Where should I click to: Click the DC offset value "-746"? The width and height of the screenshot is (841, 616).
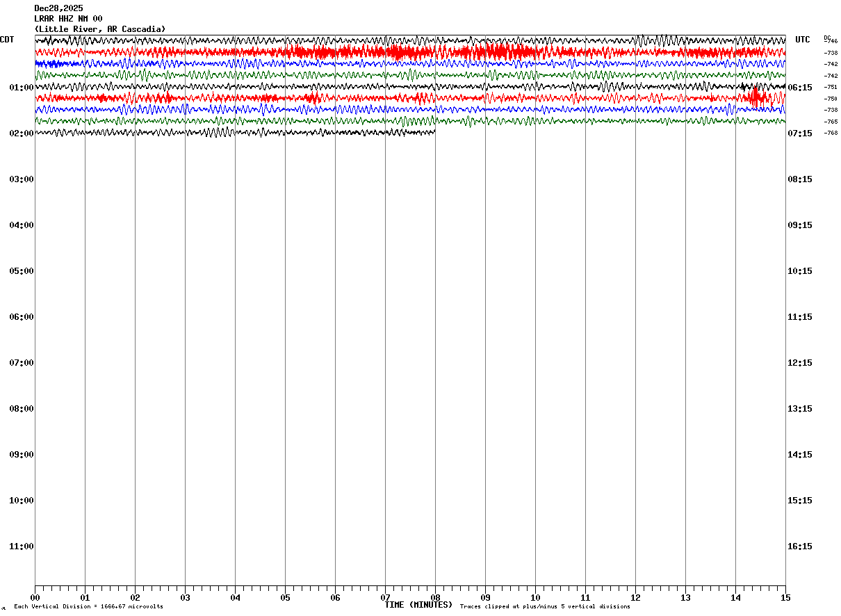[831, 42]
